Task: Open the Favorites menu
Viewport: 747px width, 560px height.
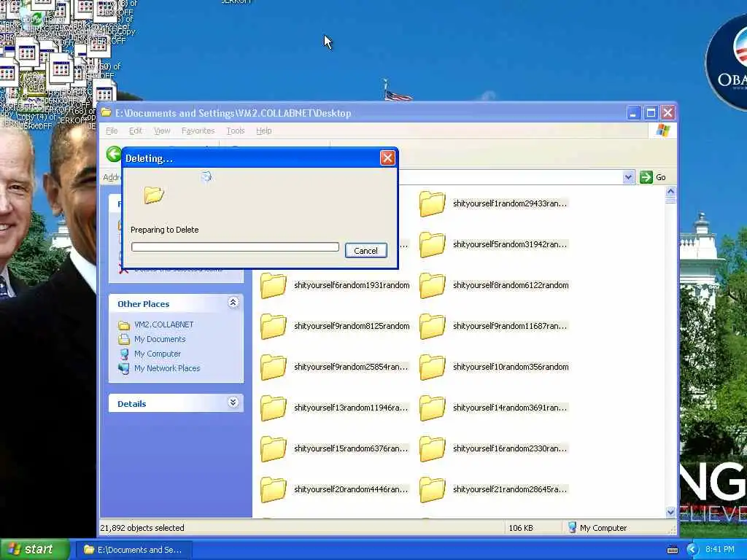Action: click(x=198, y=131)
